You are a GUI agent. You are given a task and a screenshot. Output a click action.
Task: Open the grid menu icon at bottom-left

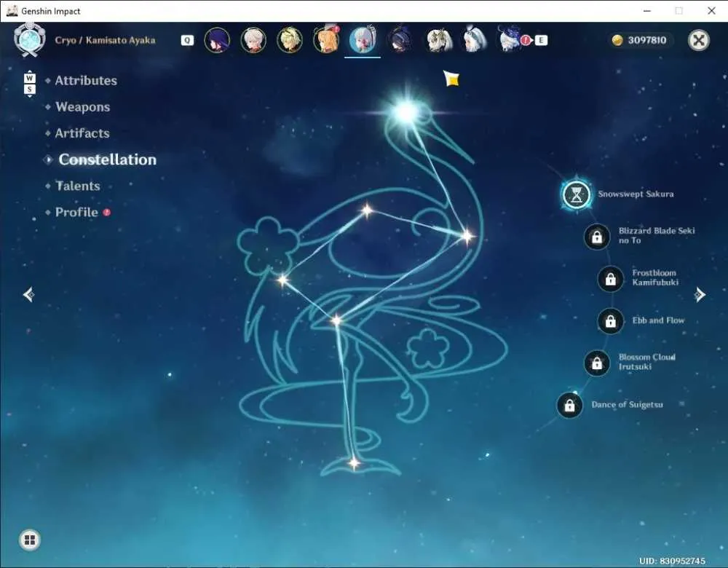click(x=30, y=540)
